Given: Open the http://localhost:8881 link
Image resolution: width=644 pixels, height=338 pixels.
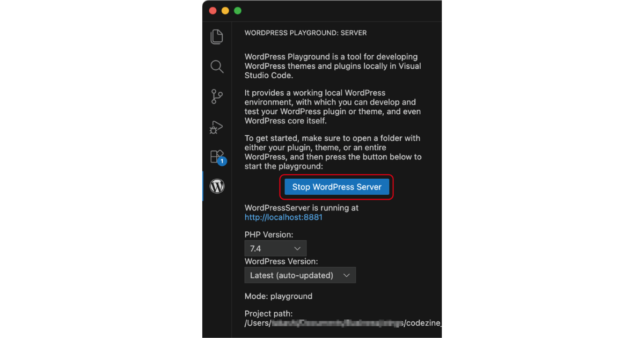Looking at the screenshot, I should point(283,217).
